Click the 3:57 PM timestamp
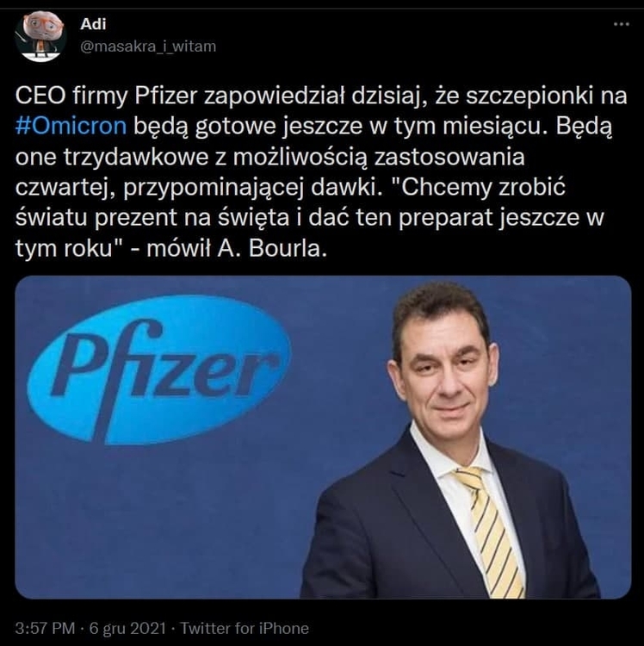This screenshot has width=644, height=646. click(46, 628)
